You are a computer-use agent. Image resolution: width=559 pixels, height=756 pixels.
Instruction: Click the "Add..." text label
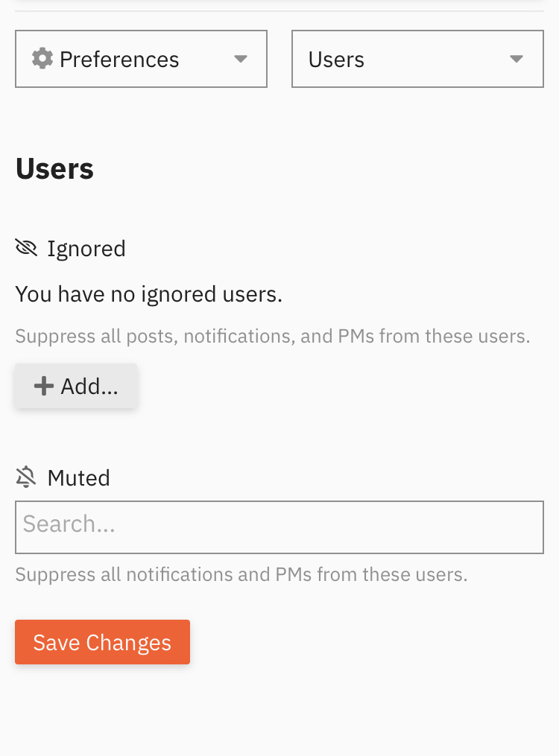coord(89,386)
